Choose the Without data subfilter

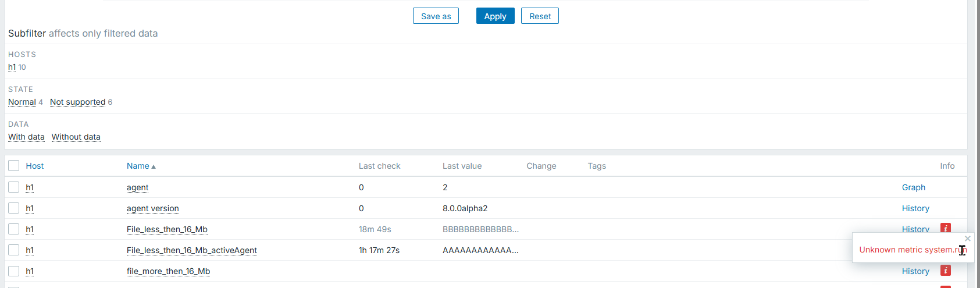click(x=76, y=137)
